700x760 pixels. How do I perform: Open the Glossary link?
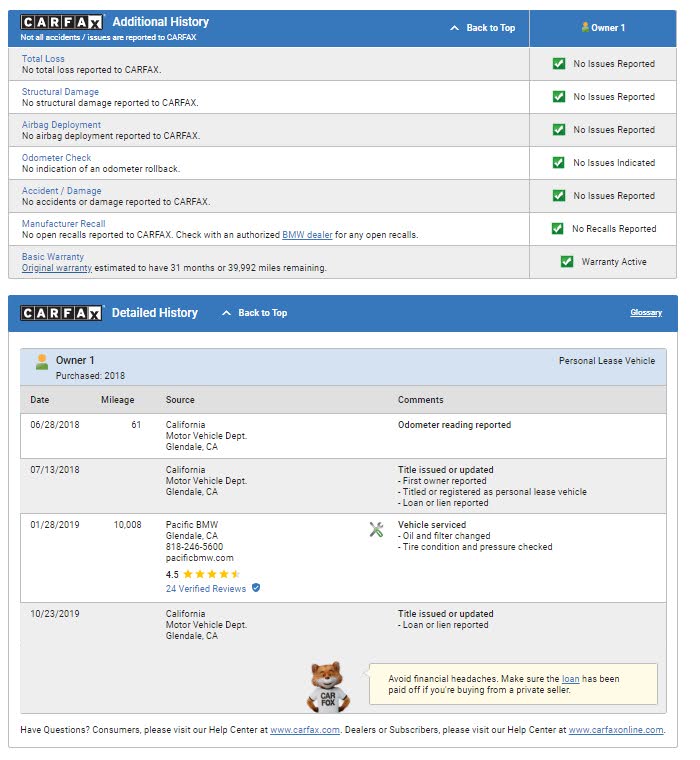pos(645,313)
